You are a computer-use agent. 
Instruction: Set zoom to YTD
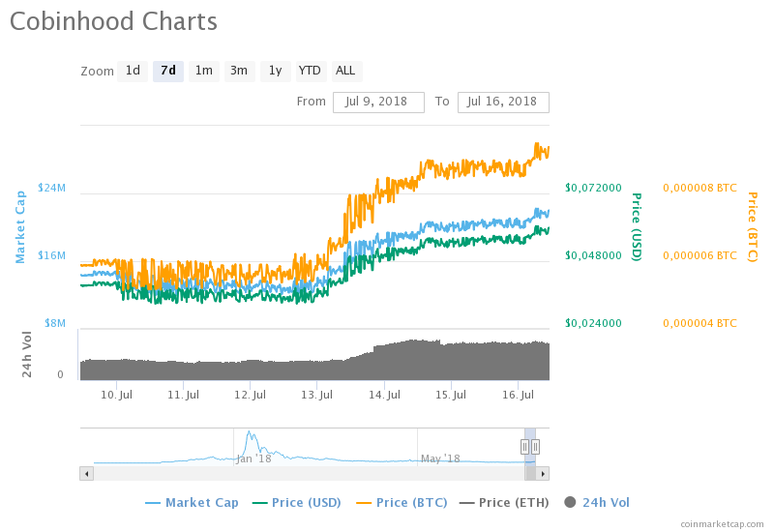(310, 71)
